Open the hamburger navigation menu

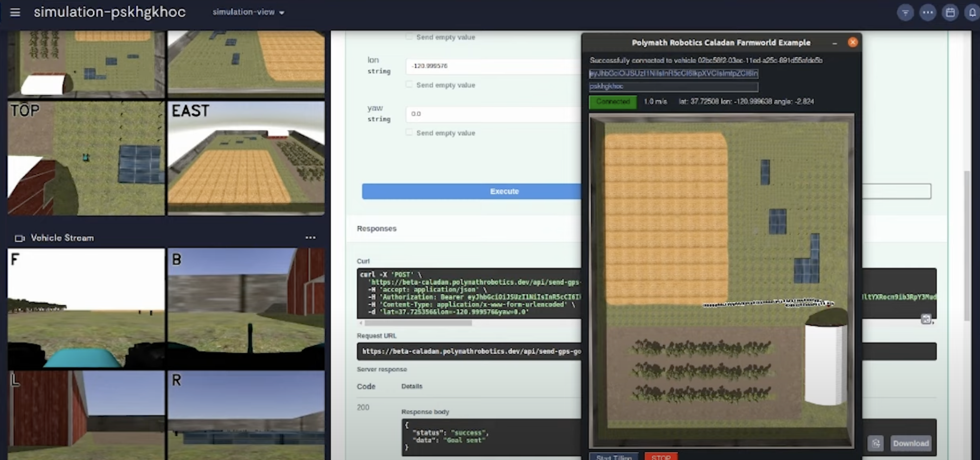point(15,12)
